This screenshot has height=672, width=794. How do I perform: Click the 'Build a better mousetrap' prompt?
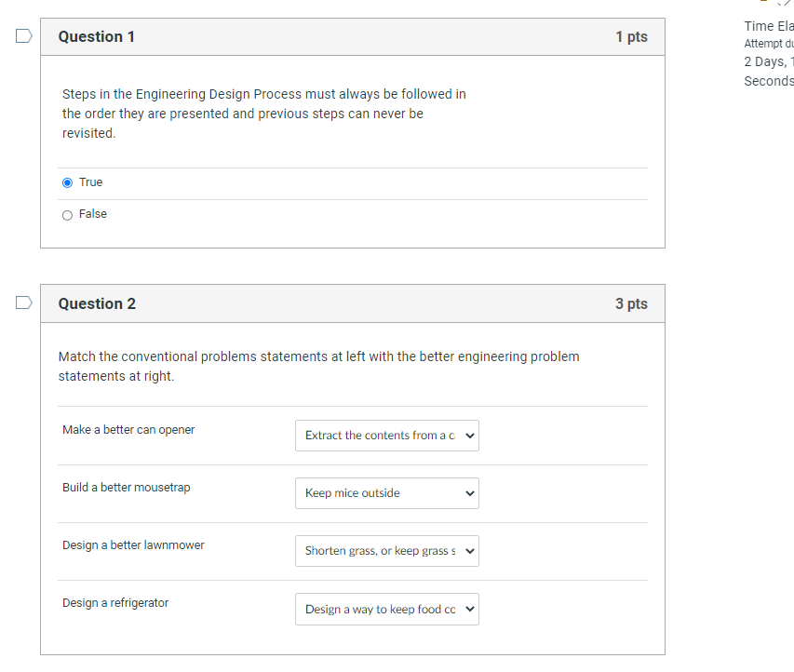pyautogui.click(x=127, y=488)
